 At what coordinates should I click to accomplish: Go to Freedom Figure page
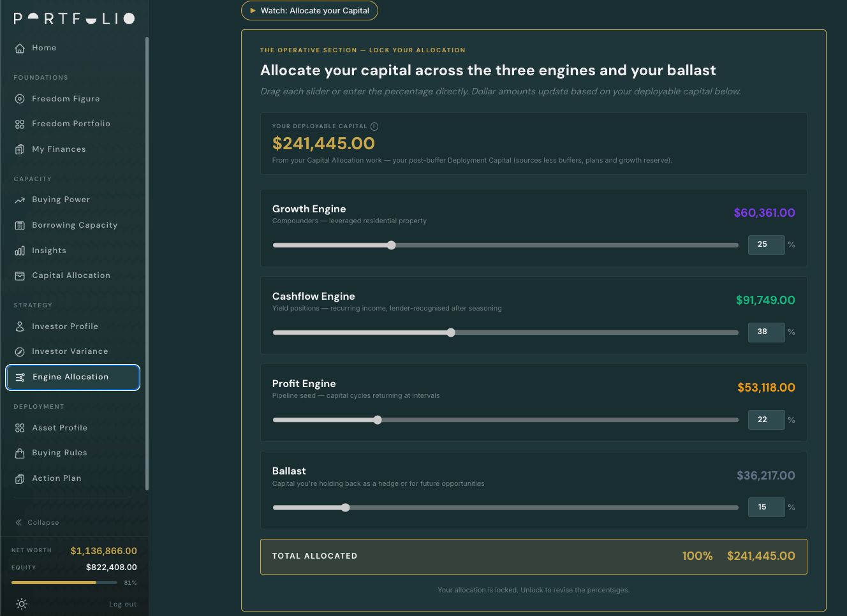(x=73, y=99)
